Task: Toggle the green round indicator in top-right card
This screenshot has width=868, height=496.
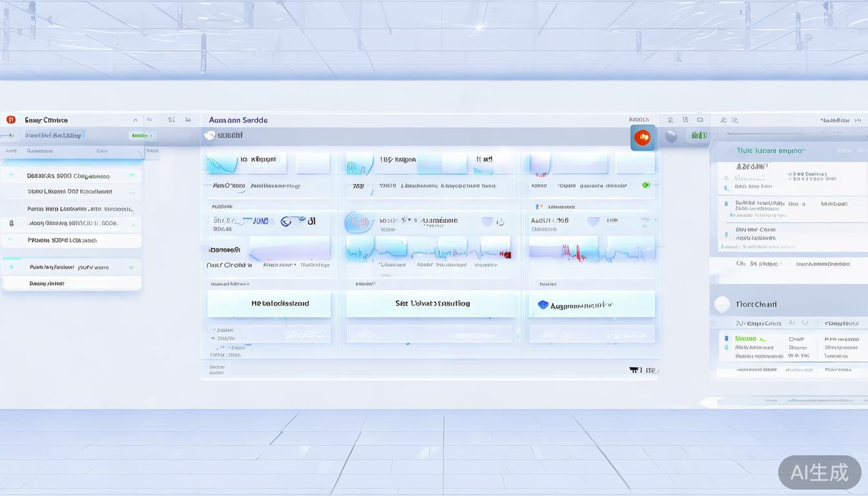Action: pyautogui.click(x=645, y=185)
